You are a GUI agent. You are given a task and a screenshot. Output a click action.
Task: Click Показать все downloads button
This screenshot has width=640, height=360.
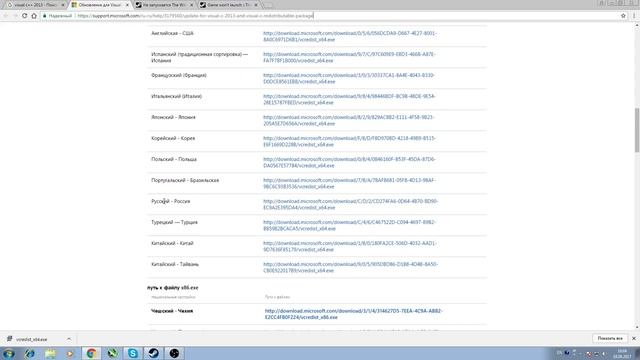coord(610,338)
